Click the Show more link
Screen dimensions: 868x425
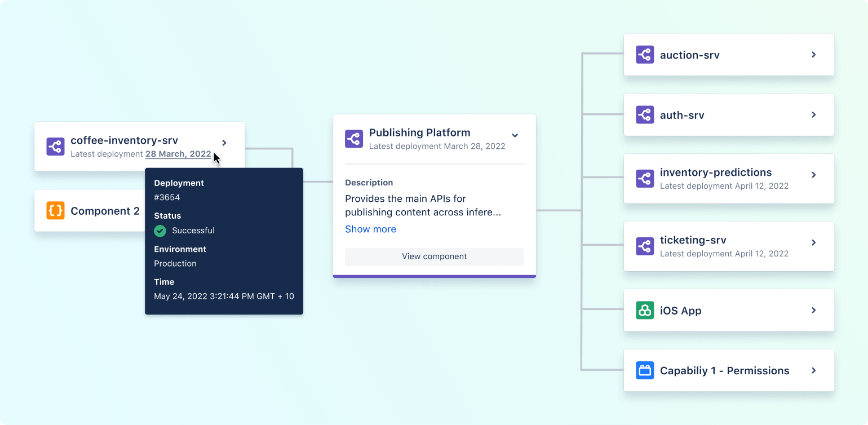370,229
